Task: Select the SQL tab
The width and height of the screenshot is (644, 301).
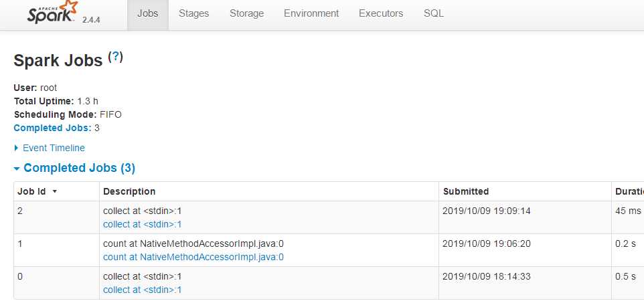Action: tap(433, 13)
